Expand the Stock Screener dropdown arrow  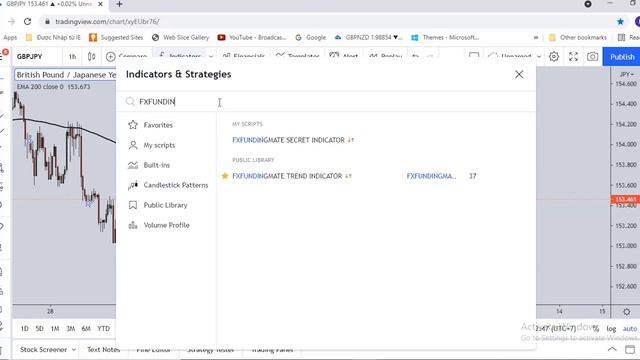tap(74, 350)
